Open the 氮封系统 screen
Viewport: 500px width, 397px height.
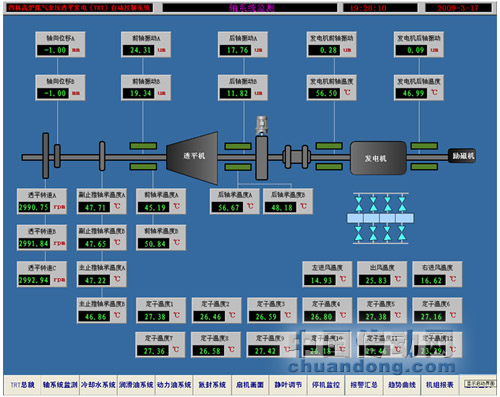pos(212,385)
